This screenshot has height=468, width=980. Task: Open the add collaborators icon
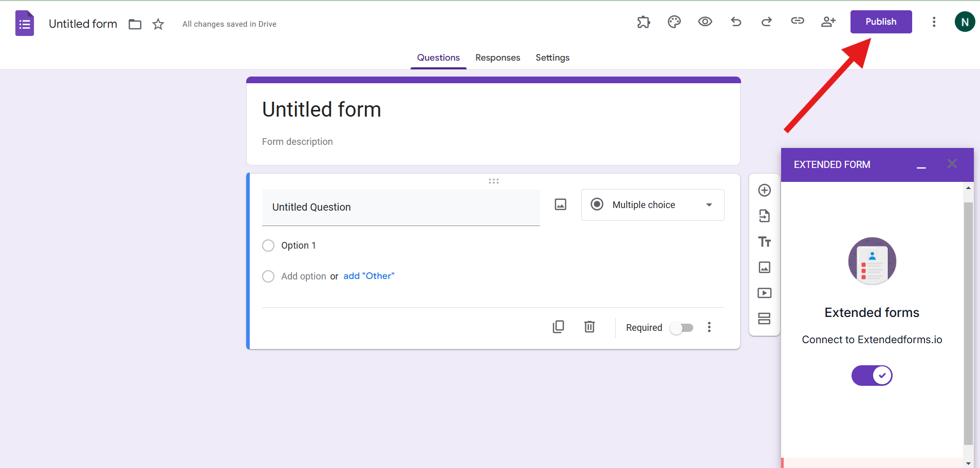coord(828,22)
